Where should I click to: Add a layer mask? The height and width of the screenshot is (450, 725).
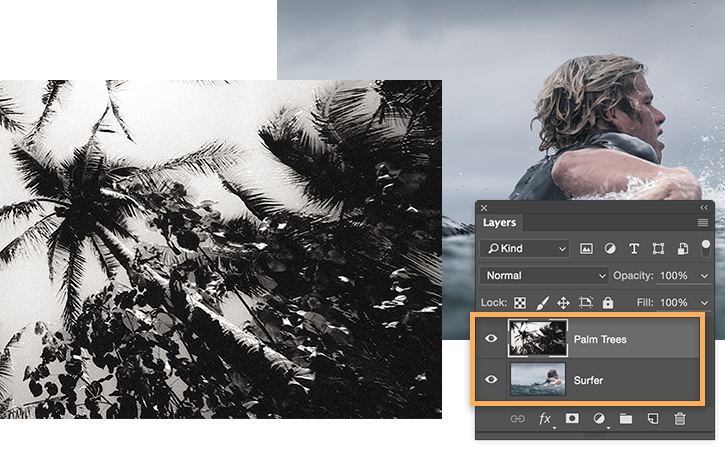(572, 419)
